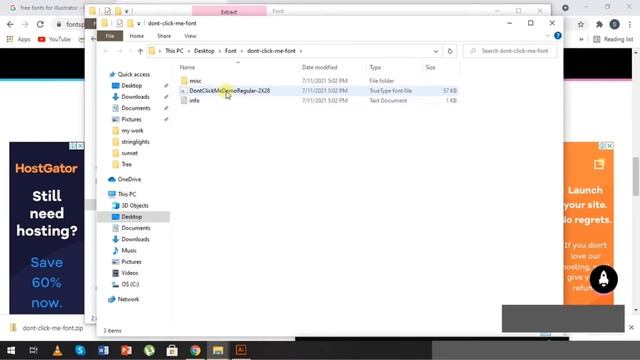Image resolution: width=640 pixels, height=360 pixels.
Task: Switch to Chrome from the taskbar
Action: coord(195,350)
